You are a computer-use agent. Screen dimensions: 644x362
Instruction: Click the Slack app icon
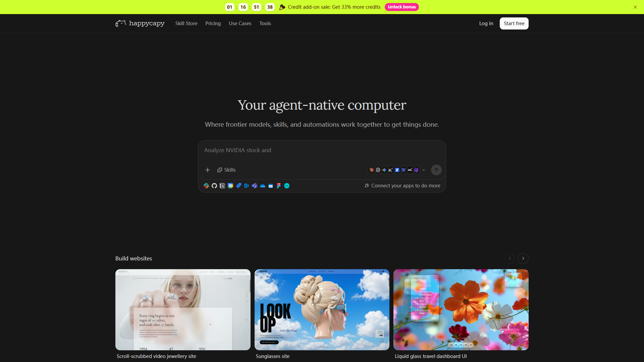pyautogui.click(x=206, y=186)
